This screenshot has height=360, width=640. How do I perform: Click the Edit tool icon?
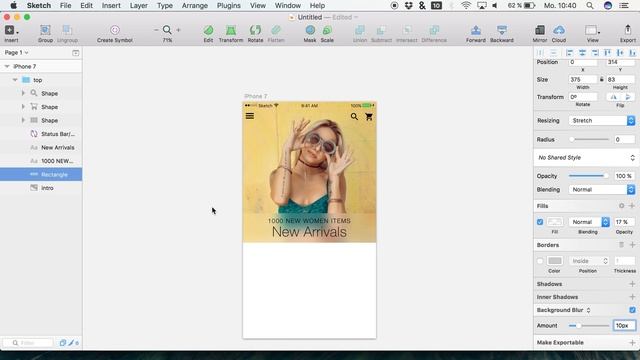point(208,33)
